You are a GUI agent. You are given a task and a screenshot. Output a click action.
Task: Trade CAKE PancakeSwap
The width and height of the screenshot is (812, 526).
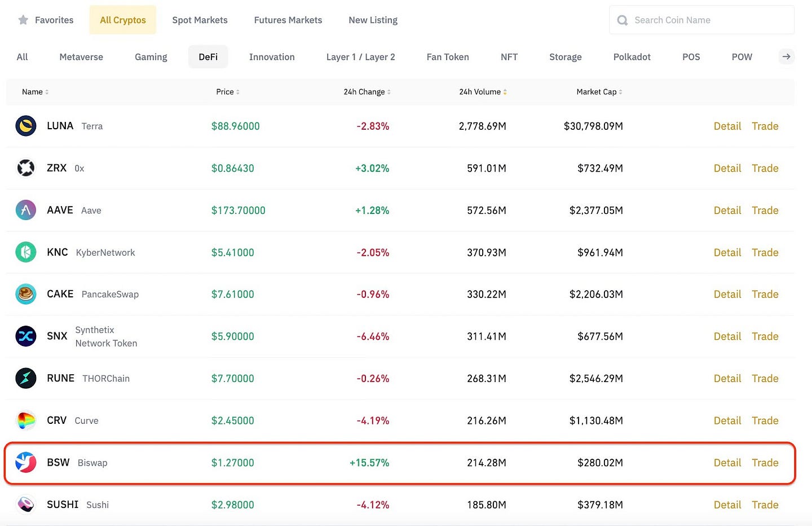coord(765,294)
